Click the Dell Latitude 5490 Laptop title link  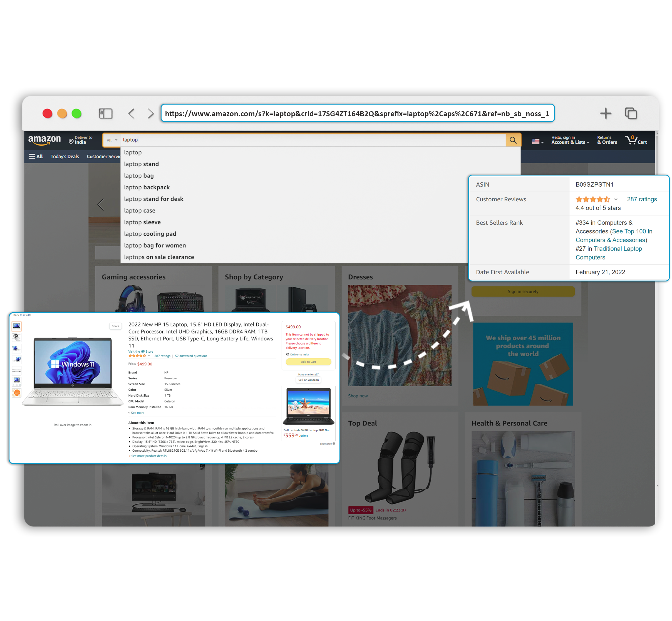[308, 430]
